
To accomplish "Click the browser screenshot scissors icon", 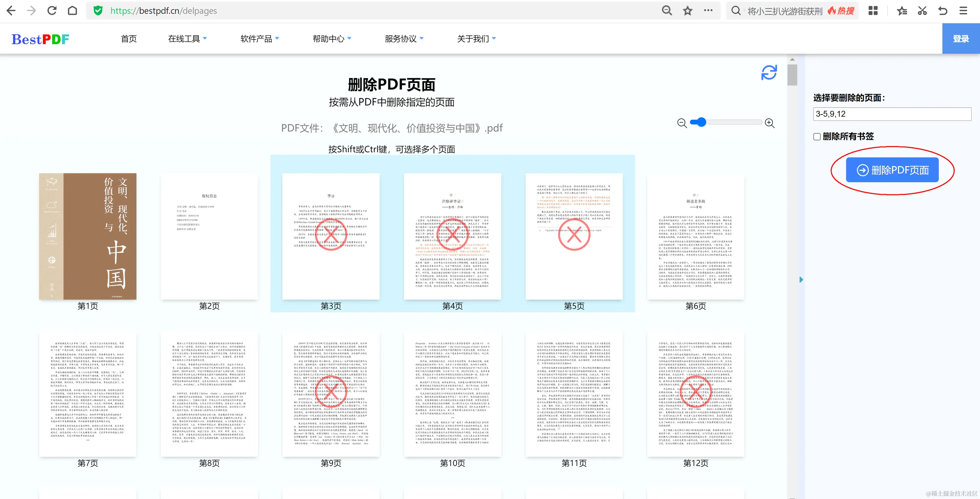I will tap(922, 11).
